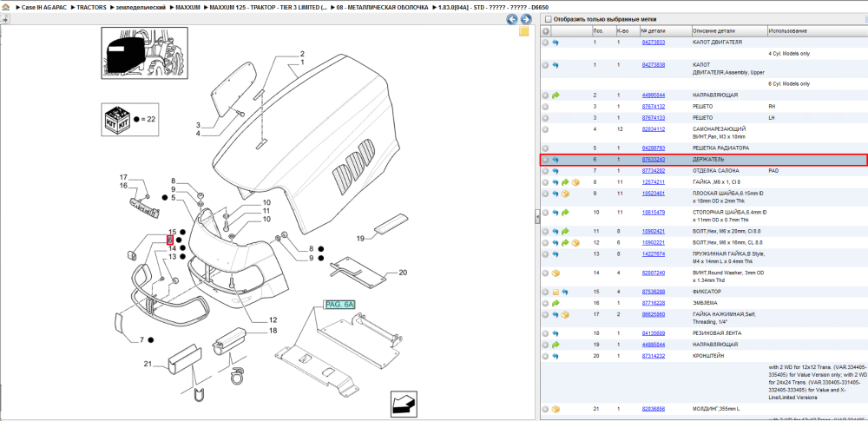Click blue arrow in ОТДЕЛКА САЛОНА row
Viewport: 868px width, 421px height.
coord(556,171)
